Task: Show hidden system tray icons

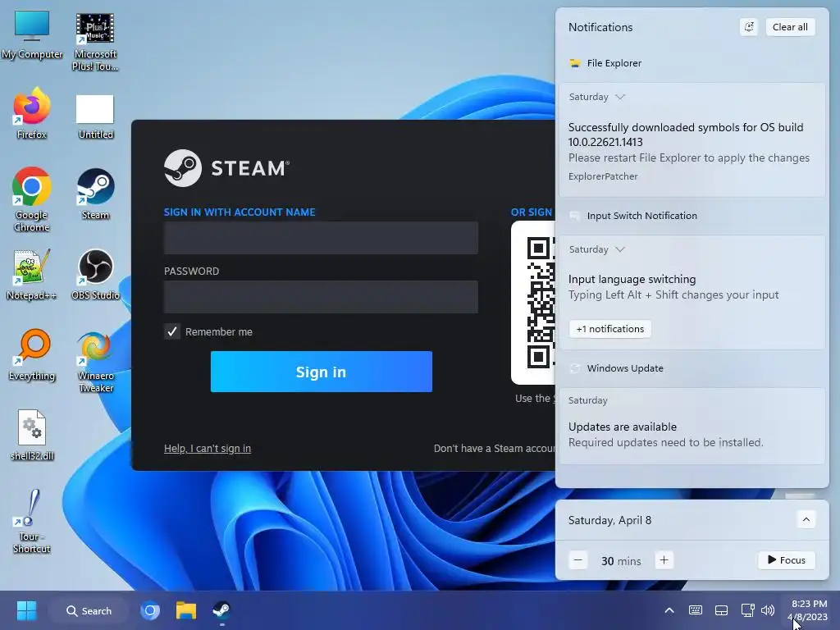Action: 669,610
